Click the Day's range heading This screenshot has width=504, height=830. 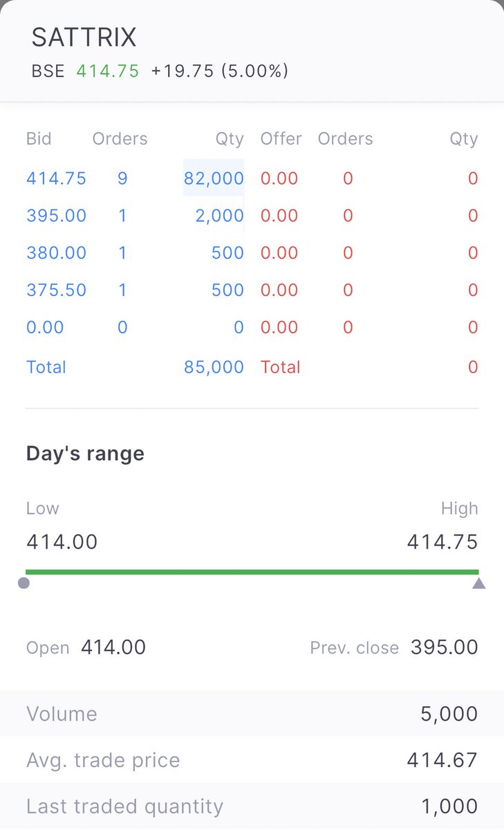(x=85, y=454)
